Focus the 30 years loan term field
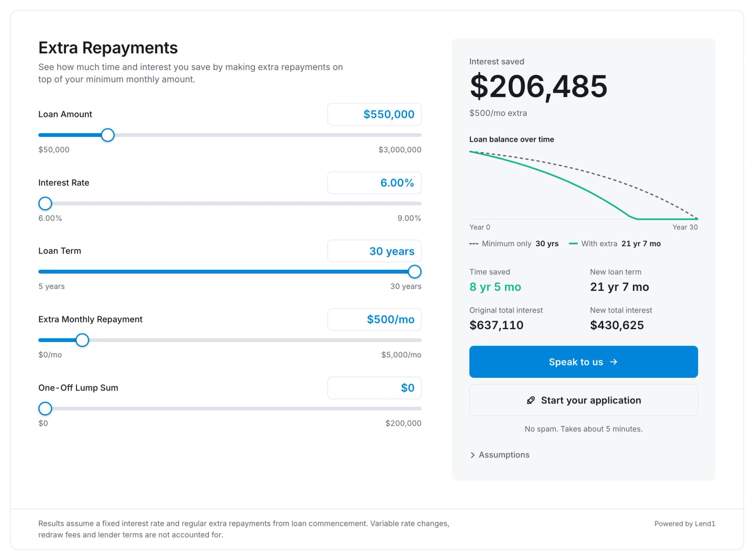The width and height of the screenshot is (754, 560). pos(374,251)
